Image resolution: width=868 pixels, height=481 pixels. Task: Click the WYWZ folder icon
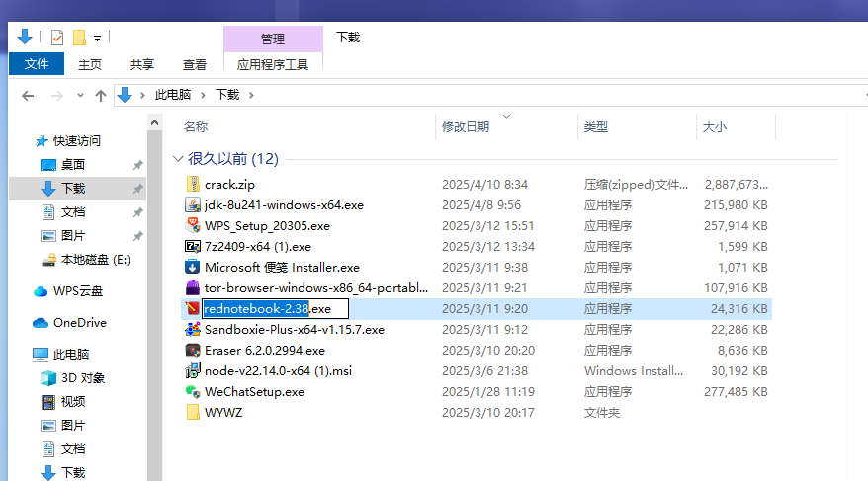click(193, 413)
